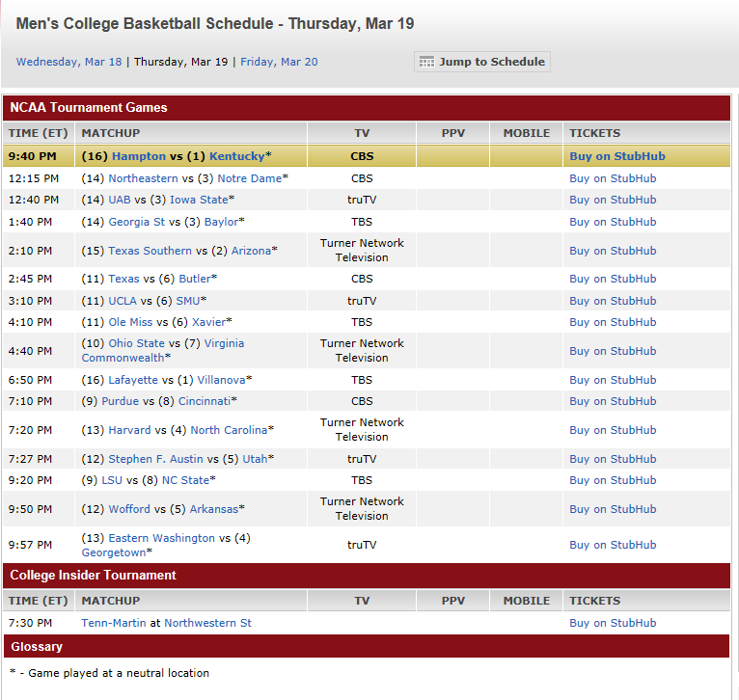The width and height of the screenshot is (739, 700).
Task: Click the Glossary section header
Action: (367, 646)
